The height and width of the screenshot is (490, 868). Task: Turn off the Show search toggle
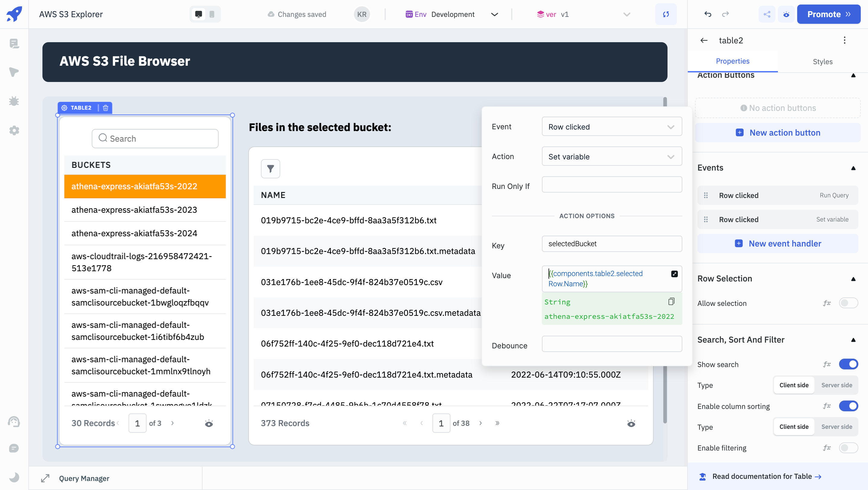[x=848, y=364]
